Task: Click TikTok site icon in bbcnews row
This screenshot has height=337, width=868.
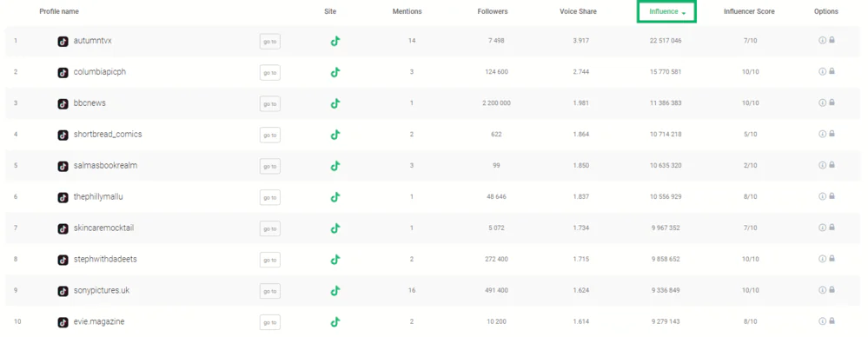Action: [335, 103]
